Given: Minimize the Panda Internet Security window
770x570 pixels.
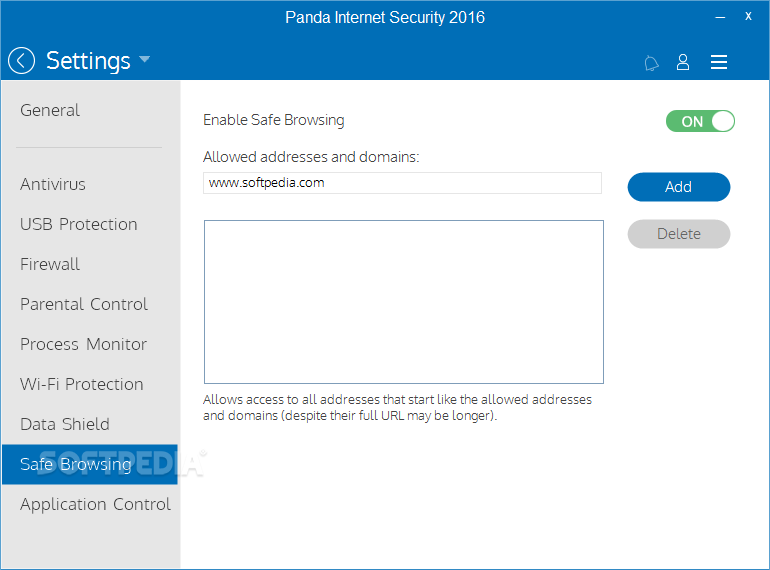Looking at the screenshot, I should click(x=720, y=18).
